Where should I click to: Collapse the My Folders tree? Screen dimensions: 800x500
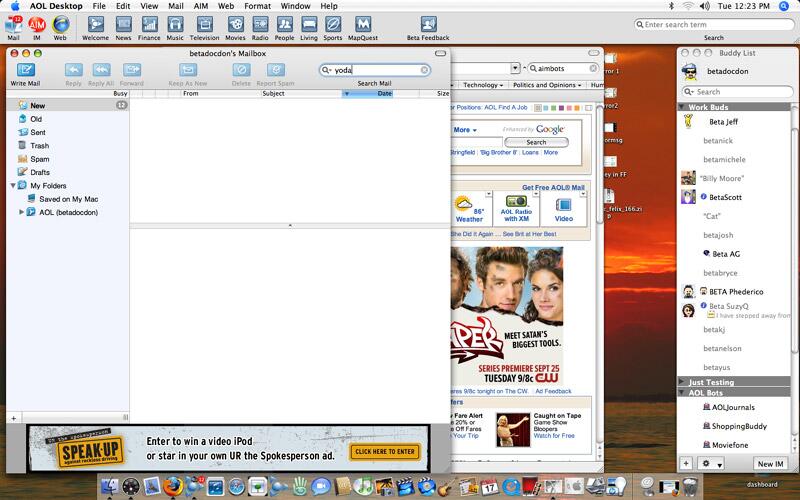[13, 186]
